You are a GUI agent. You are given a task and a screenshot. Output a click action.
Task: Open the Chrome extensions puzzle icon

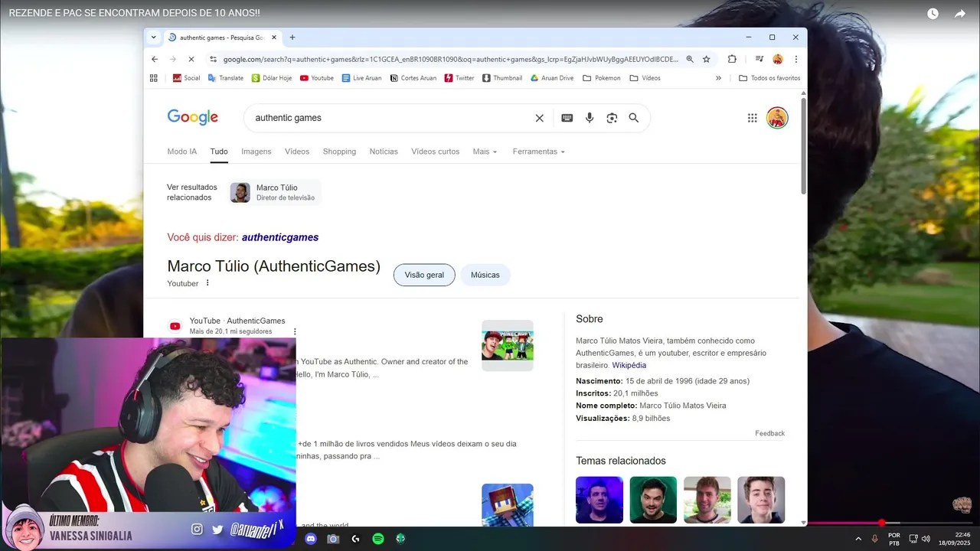click(732, 59)
